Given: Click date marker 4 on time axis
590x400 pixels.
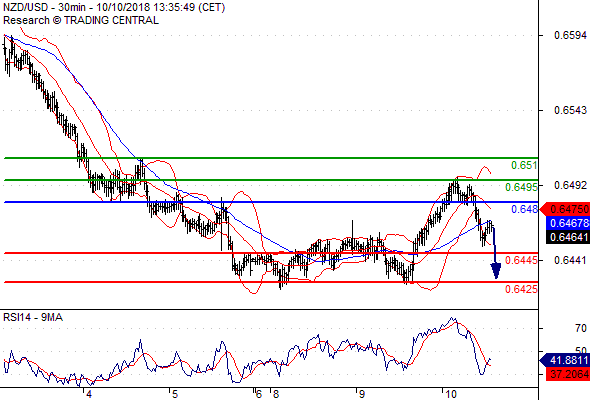Looking at the screenshot, I should point(89,394).
